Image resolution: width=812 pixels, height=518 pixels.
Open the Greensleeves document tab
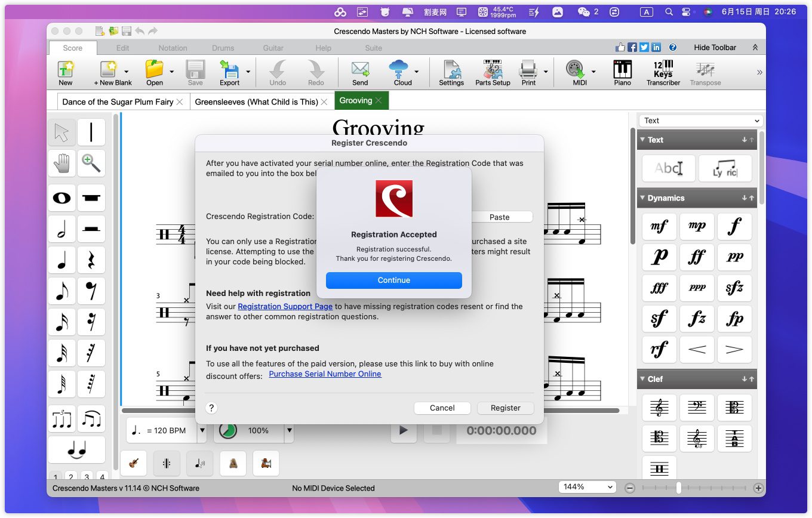[256, 101]
